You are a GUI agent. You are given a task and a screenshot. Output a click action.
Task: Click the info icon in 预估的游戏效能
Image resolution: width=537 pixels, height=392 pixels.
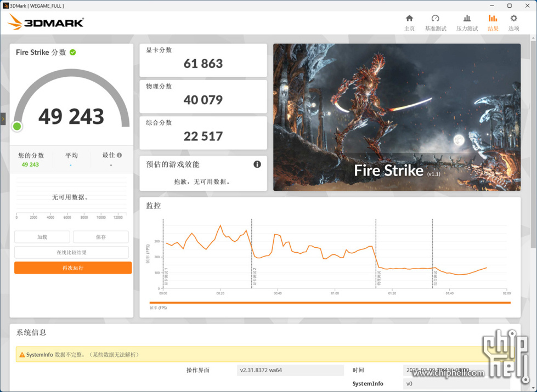coord(257,164)
